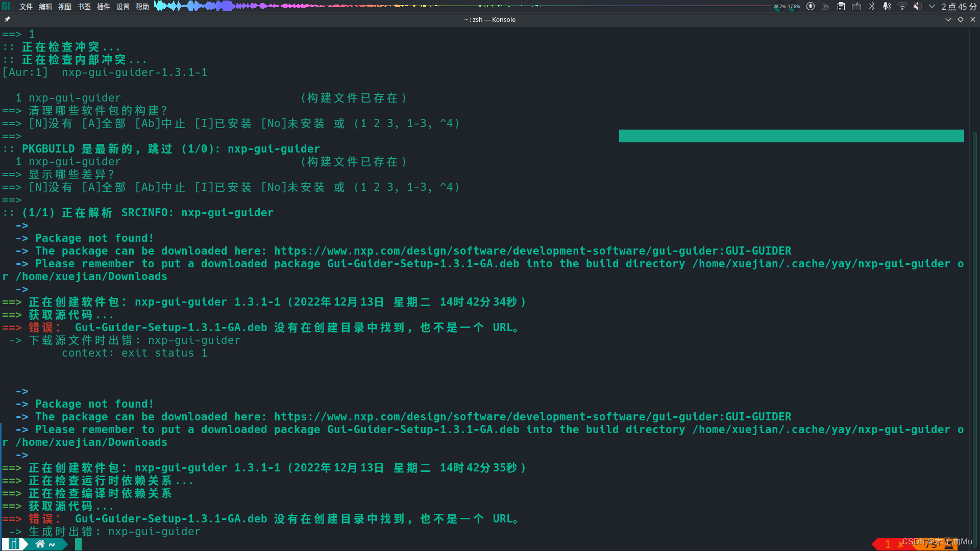Viewport: 980px width, 551px height.
Task: Click the text "[Aur:1] nxp-gui-guider-1.3.1-1"
Action: [105, 72]
